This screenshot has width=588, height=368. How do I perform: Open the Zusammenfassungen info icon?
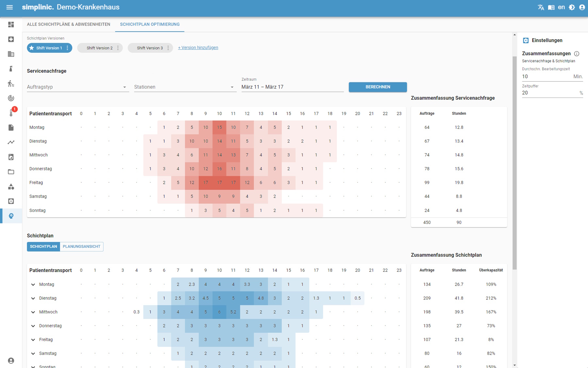point(577,54)
